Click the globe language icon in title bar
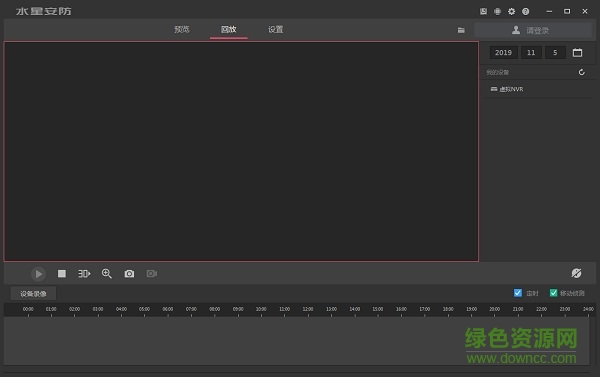 click(497, 11)
